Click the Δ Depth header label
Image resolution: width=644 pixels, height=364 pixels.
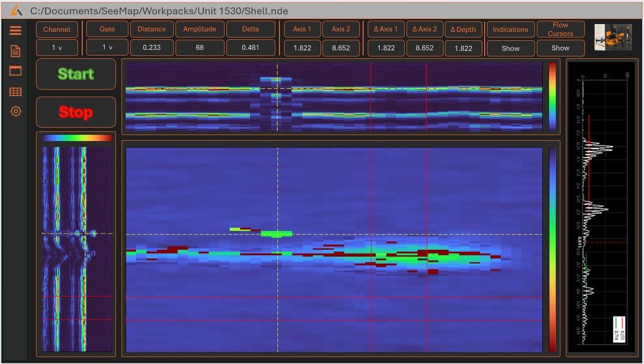click(x=463, y=29)
